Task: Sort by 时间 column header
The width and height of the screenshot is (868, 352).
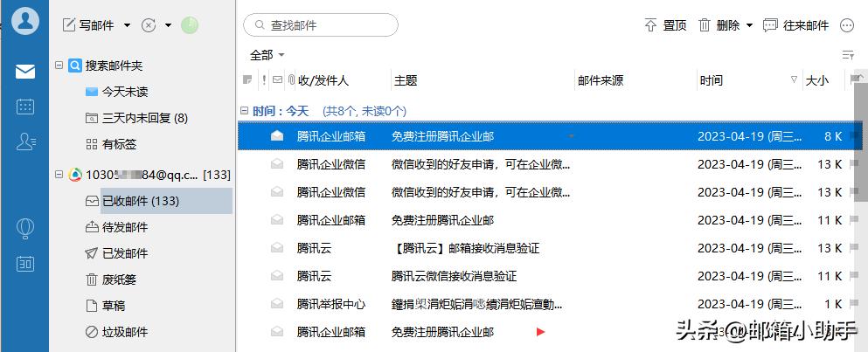Action: [711, 80]
